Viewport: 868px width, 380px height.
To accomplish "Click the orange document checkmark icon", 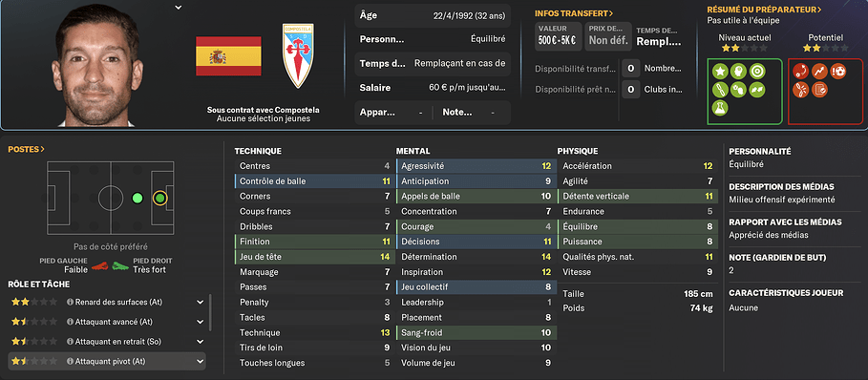I will pos(819,89).
